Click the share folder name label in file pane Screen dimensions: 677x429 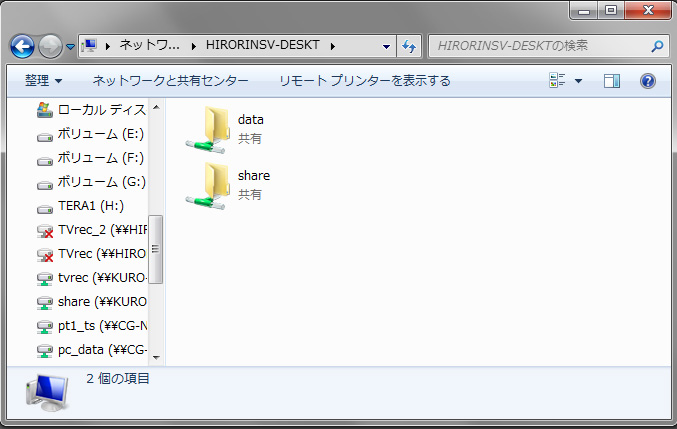click(254, 176)
